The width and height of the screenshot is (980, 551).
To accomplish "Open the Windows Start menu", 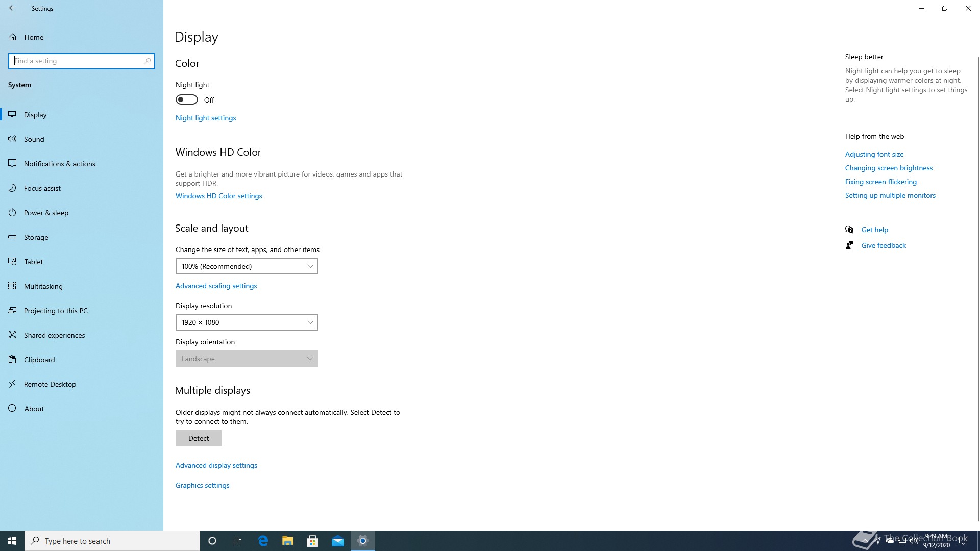I will coord(12,541).
